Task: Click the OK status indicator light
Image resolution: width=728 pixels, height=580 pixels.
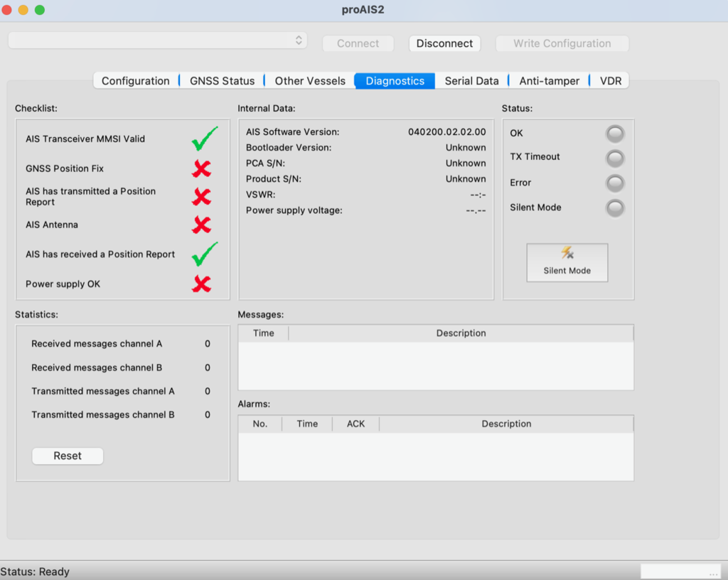Action: (x=615, y=134)
